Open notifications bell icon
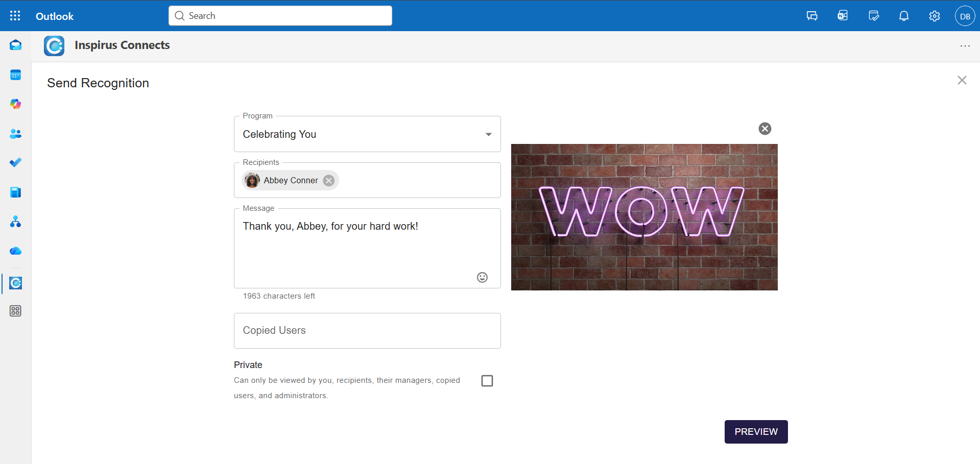Screen dimensions: 980x464 [x=903, y=16]
